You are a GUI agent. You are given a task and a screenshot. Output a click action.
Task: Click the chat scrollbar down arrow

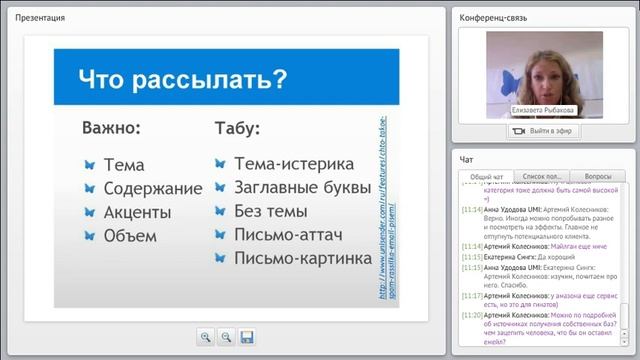[624, 342]
